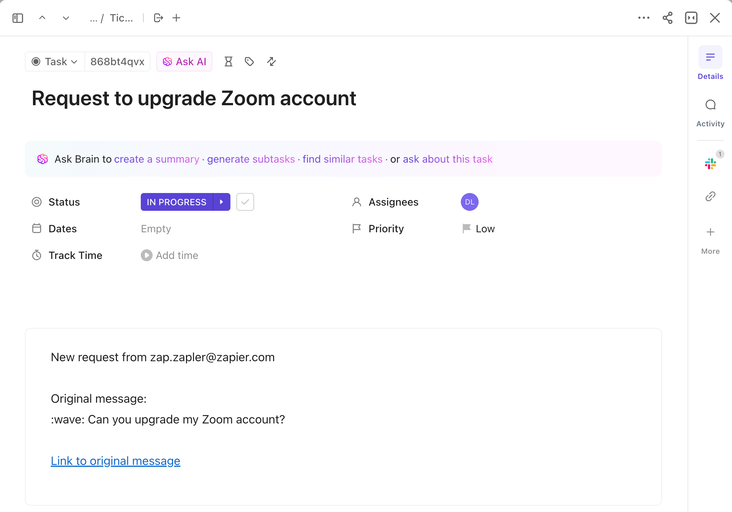Open the link attachments icon in sidebar
Screen dimensions: 732x512
tap(710, 196)
